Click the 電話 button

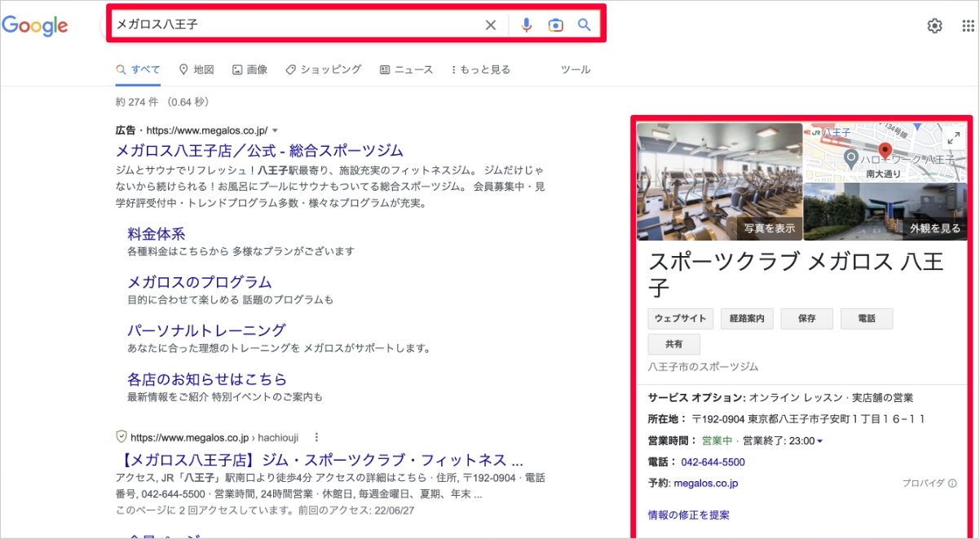pos(867,319)
